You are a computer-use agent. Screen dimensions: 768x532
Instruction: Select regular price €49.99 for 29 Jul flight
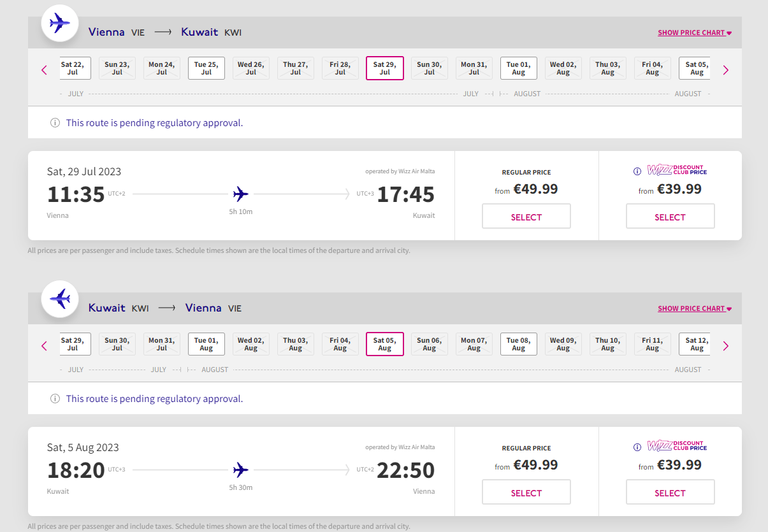coord(526,217)
